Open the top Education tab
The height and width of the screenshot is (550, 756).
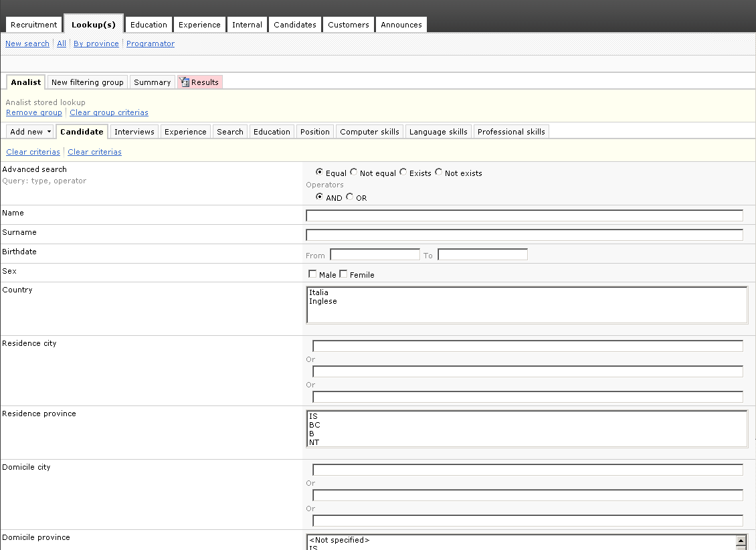tap(149, 25)
